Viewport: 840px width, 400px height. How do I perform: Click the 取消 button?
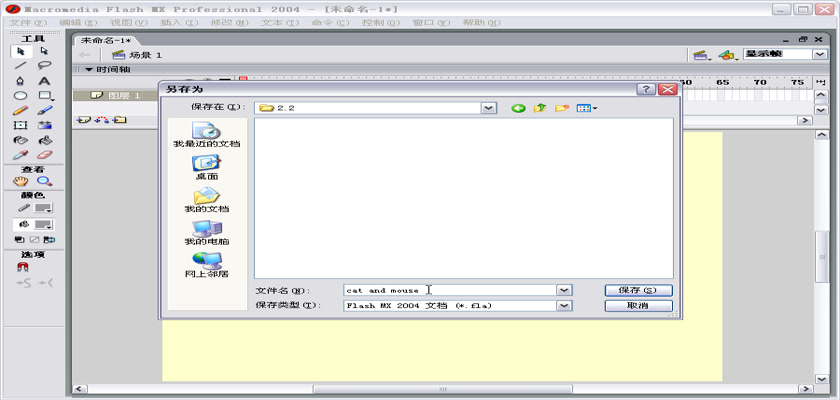click(639, 306)
